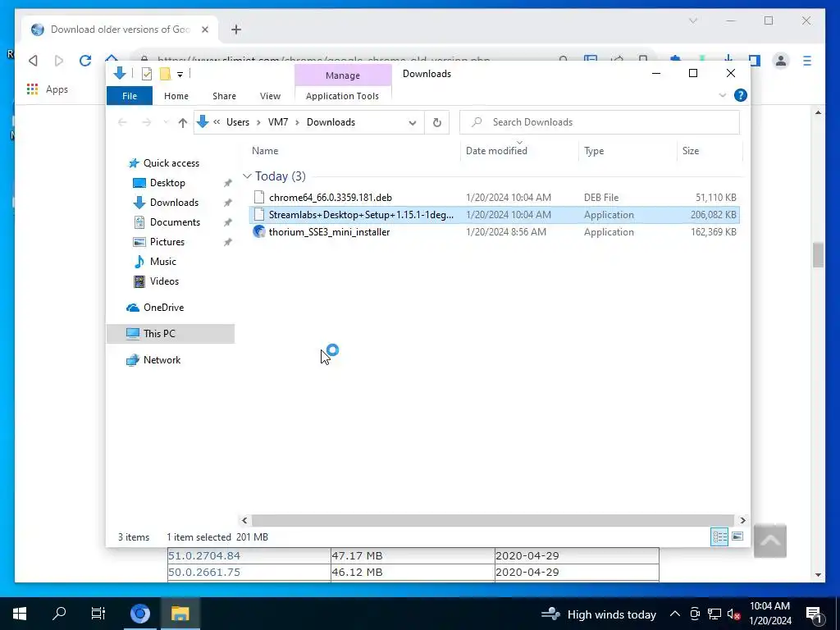
Task: Open the Application Tools ribbon tab
Action: tap(342, 96)
